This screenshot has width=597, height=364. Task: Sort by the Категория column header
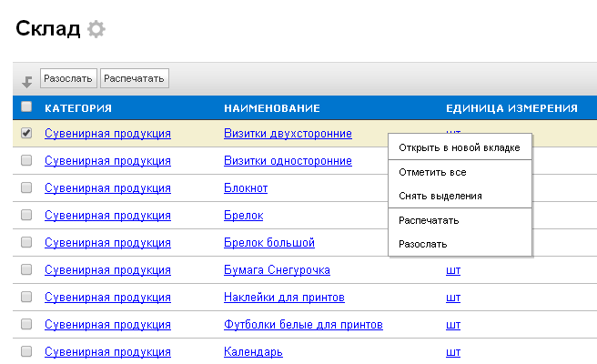(78, 108)
